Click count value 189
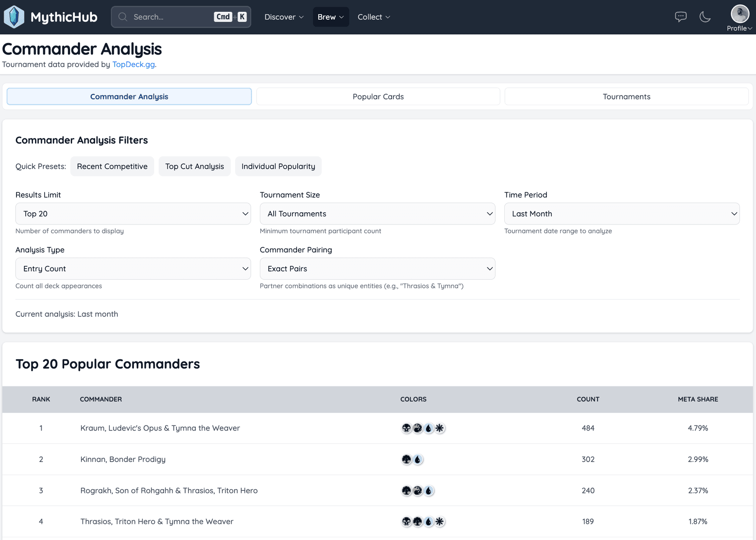This screenshot has height=540, width=756. pyautogui.click(x=588, y=521)
